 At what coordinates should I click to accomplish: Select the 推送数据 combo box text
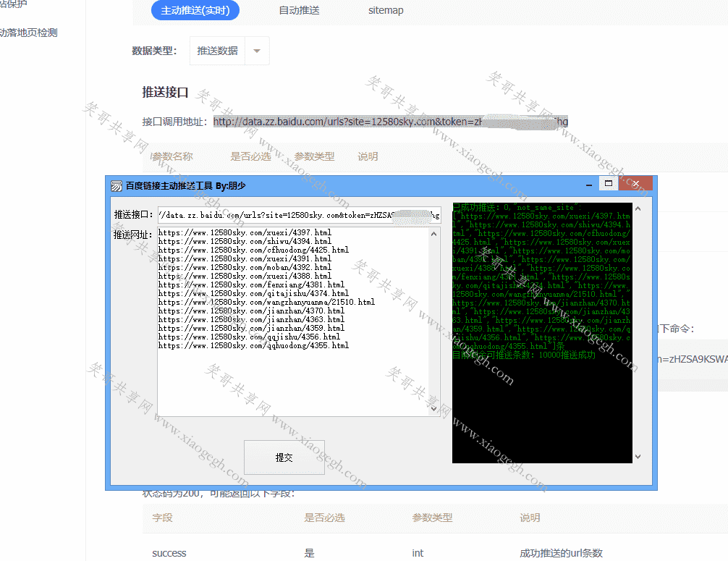point(217,51)
